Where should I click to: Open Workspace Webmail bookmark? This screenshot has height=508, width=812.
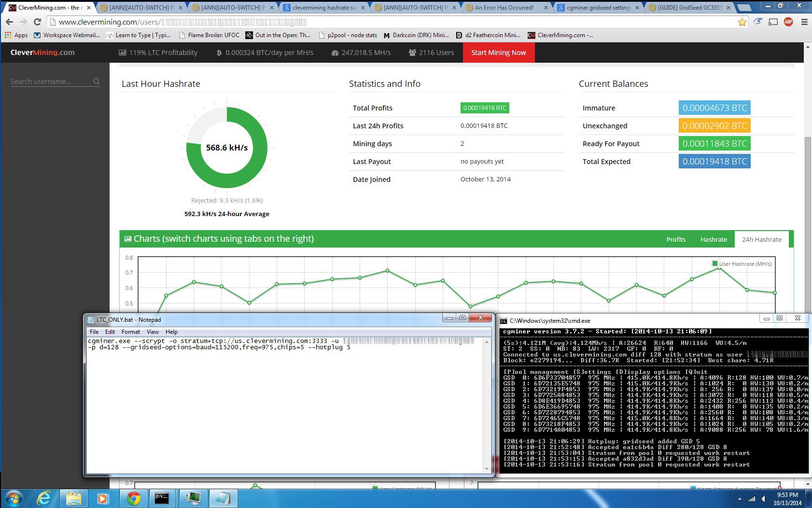tap(67, 35)
